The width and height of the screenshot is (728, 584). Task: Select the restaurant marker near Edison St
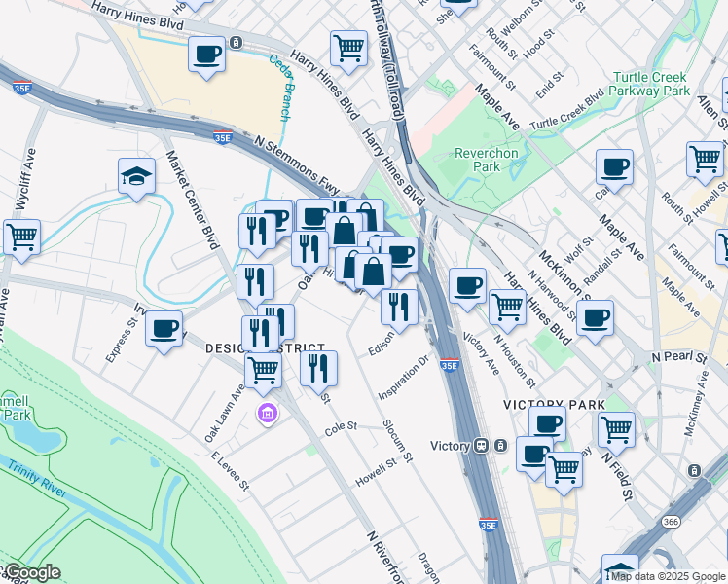pyautogui.click(x=399, y=307)
